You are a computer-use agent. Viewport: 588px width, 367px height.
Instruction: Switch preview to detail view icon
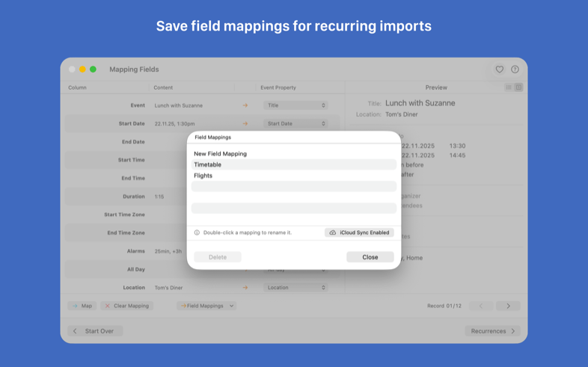pos(518,87)
